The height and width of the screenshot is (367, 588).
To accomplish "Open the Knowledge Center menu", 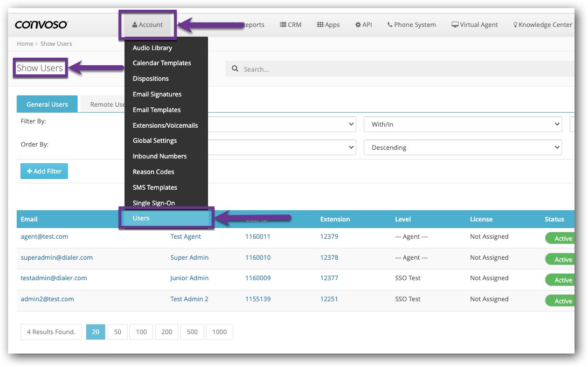I will tap(542, 25).
